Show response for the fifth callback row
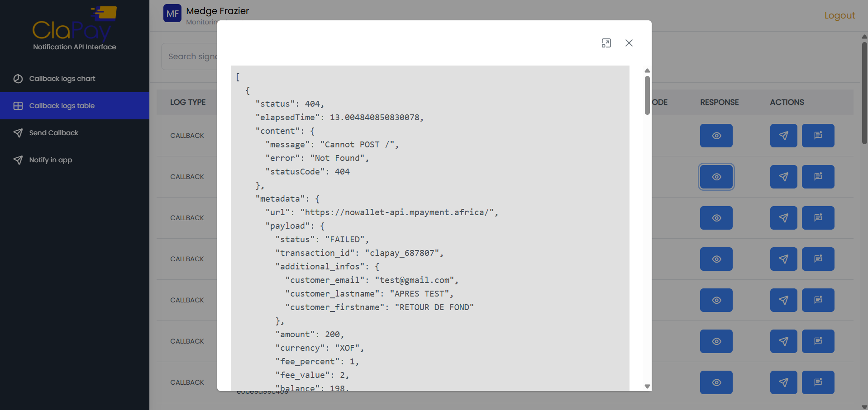This screenshot has height=410, width=868. coord(716,300)
